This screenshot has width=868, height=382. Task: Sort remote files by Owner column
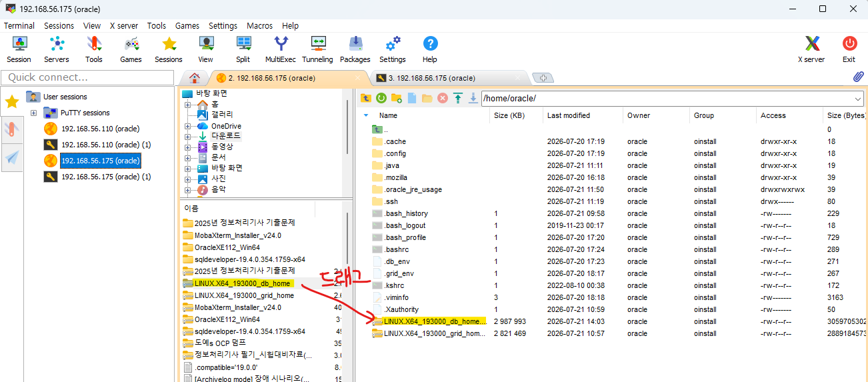pos(639,115)
